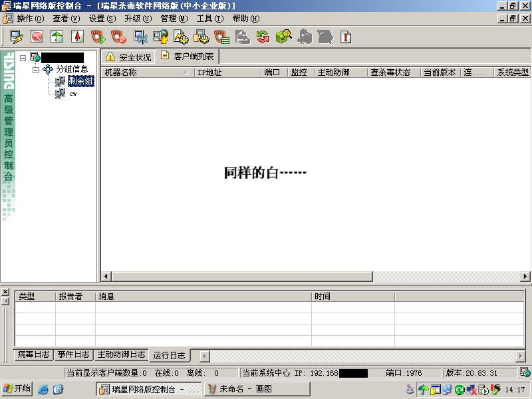Image resolution: width=532 pixels, height=399 pixels.
Task: Sort by the 查杀毒状态 column header
Action: coord(394,72)
